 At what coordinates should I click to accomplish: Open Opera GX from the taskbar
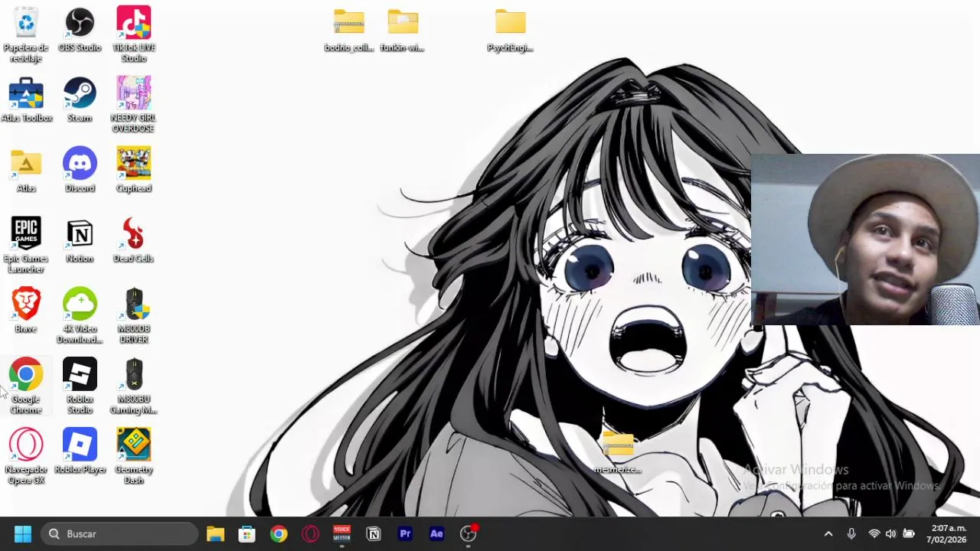[310, 533]
